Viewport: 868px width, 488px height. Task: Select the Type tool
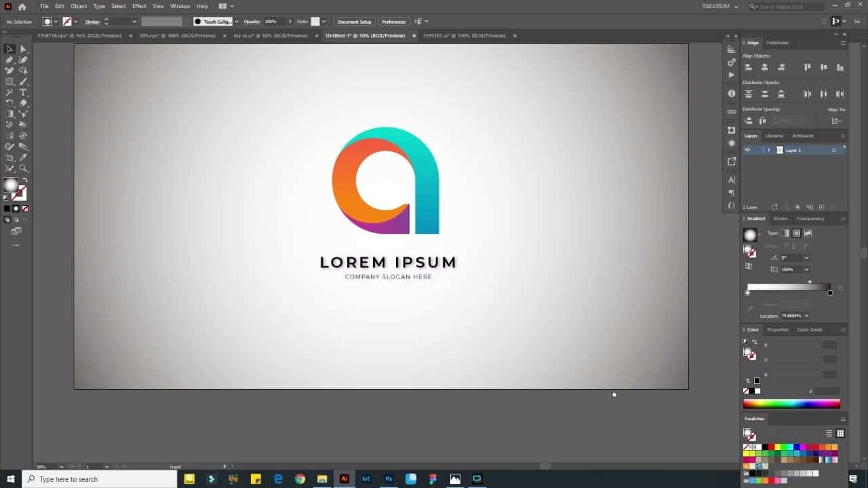click(23, 92)
